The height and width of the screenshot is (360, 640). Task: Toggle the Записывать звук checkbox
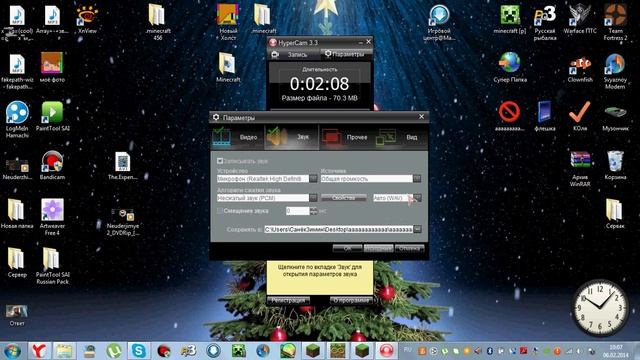pos(220,161)
